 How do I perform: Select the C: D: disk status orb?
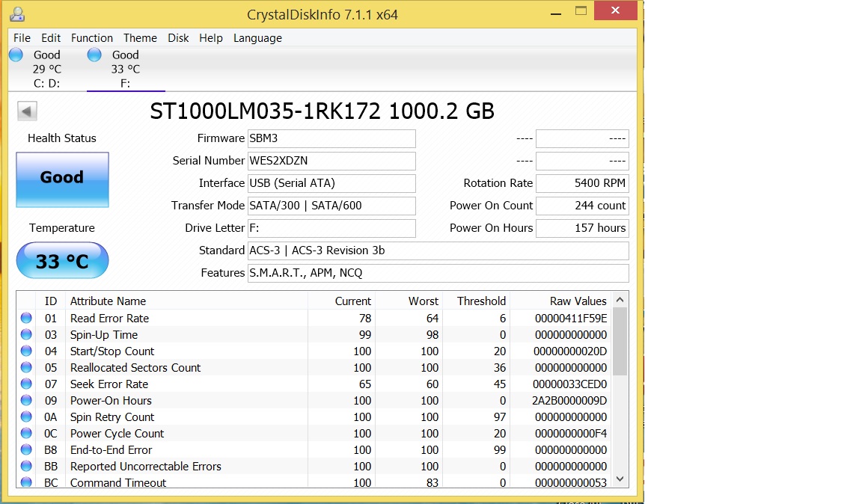pos(16,55)
